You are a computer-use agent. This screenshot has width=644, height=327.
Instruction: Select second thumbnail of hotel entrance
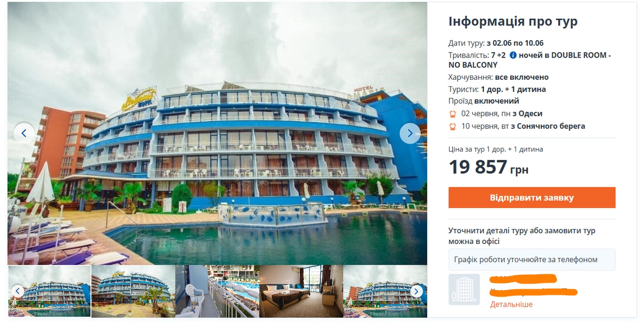tap(133, 291)
